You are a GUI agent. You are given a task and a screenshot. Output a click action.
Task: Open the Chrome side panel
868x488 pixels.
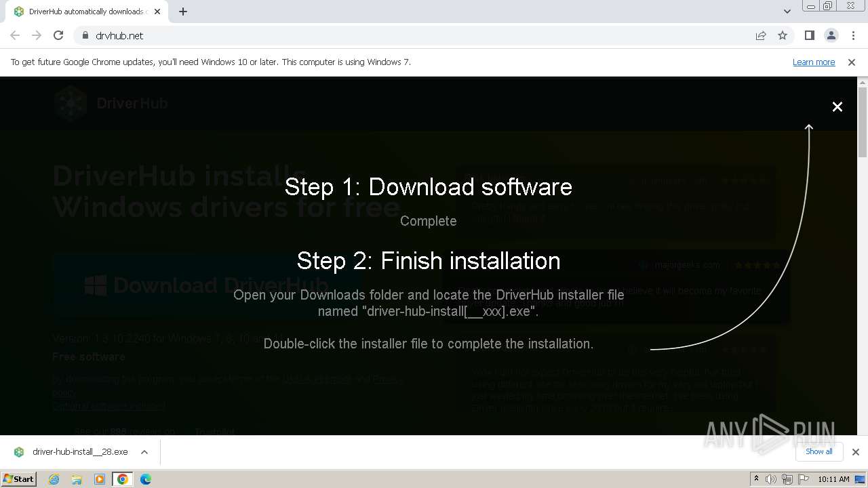coord(809,35)
